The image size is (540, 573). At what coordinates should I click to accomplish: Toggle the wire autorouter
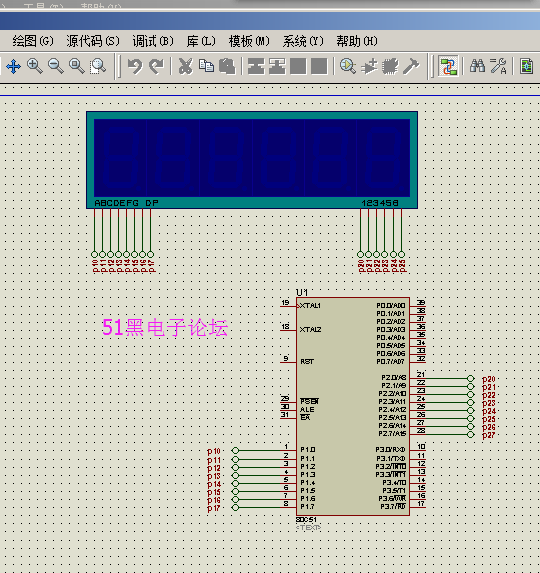point(449,67)
